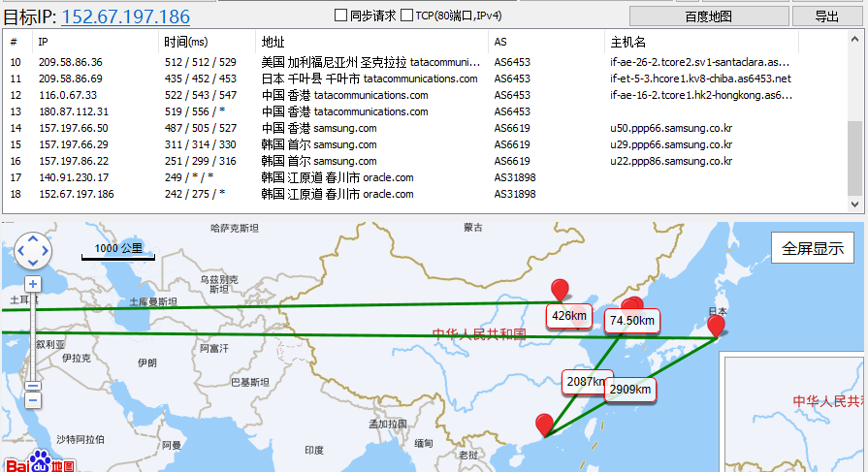Click red marker above 74.50km label
This screenshot has width=868, height=472.
click(631, 304)
